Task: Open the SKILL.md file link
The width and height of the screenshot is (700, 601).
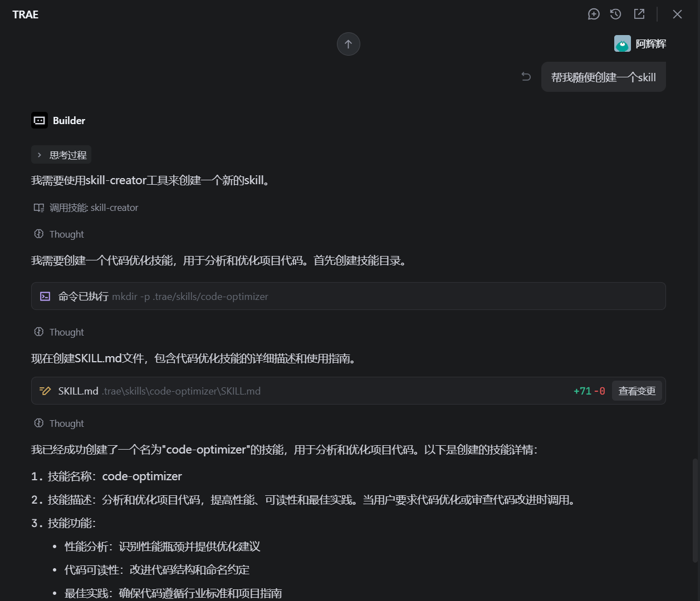Action: (79, 391)
